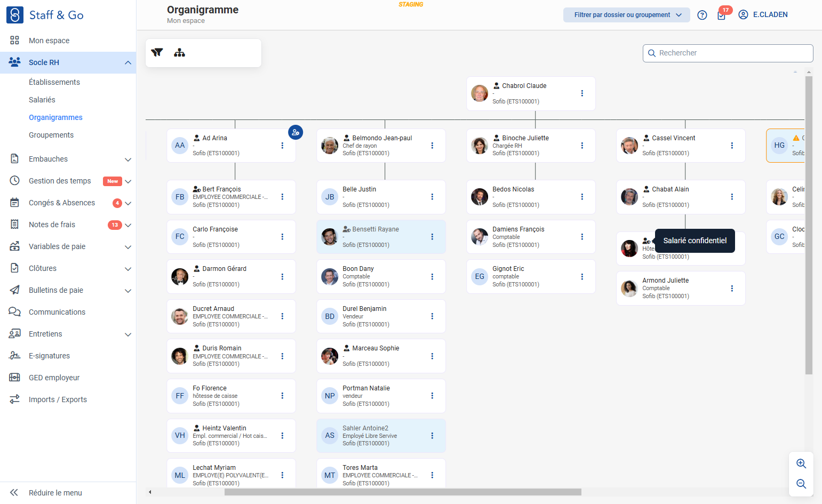Expand the Congés & Absences menu
Image resolution: width=822 pixels, height=504 pixels.
[128, 203]
